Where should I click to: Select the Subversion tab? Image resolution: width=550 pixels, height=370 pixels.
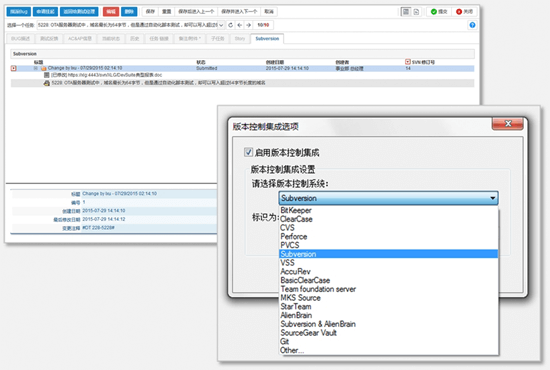point(267,39)
